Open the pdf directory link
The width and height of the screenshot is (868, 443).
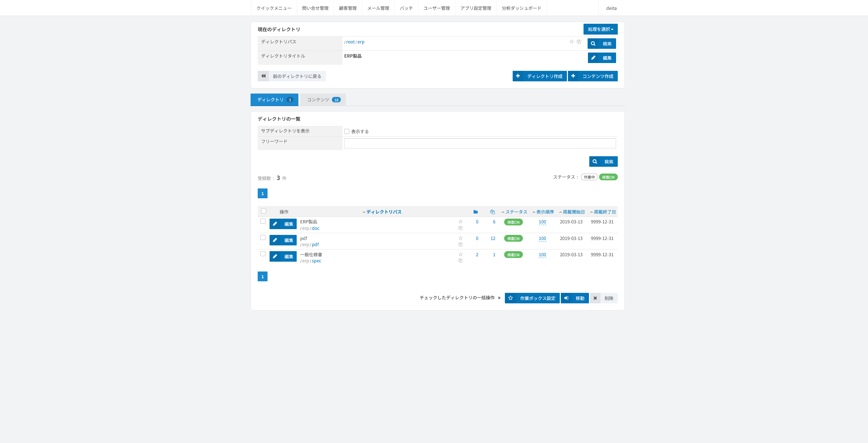point(315,244)
